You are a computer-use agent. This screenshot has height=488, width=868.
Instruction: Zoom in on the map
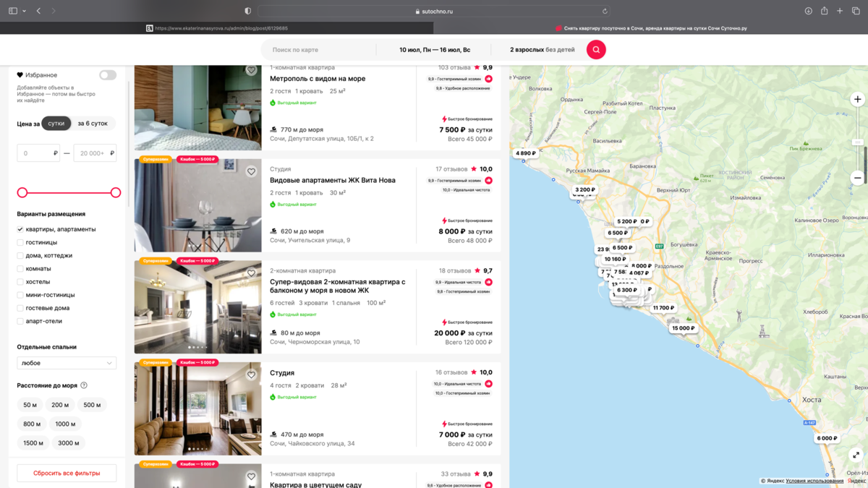coord(857,99)
